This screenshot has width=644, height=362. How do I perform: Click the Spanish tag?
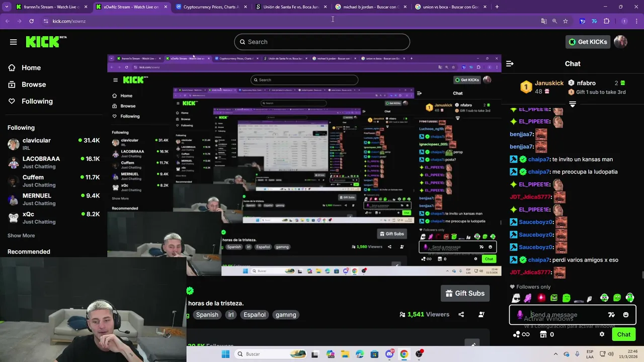pyautogui.click(x=207, y=315)
